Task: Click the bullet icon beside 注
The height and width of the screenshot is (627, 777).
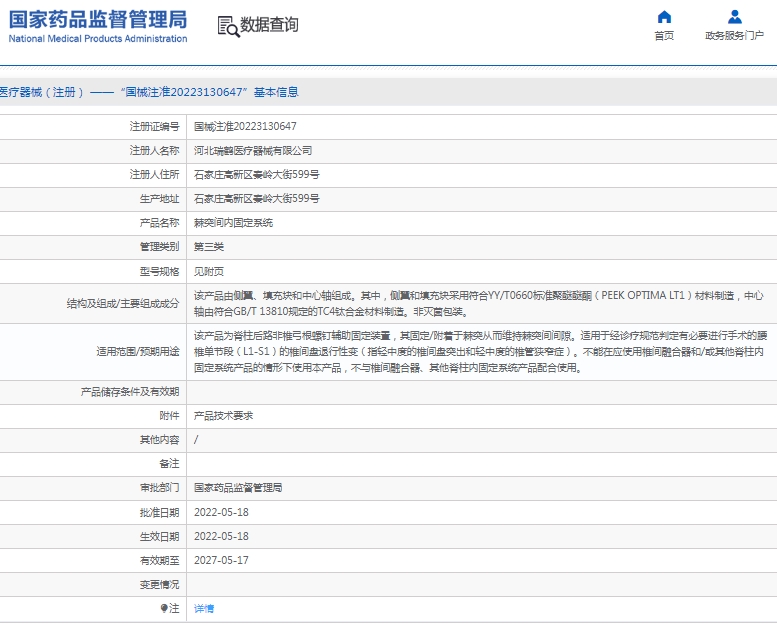Action: pyautogui.click(x=164, y=608)
